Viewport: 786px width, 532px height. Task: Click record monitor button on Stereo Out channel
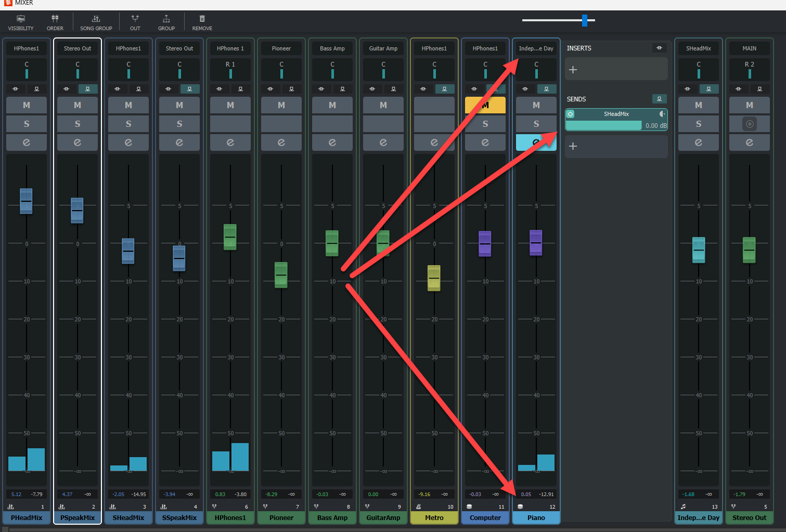coord(750,124)
